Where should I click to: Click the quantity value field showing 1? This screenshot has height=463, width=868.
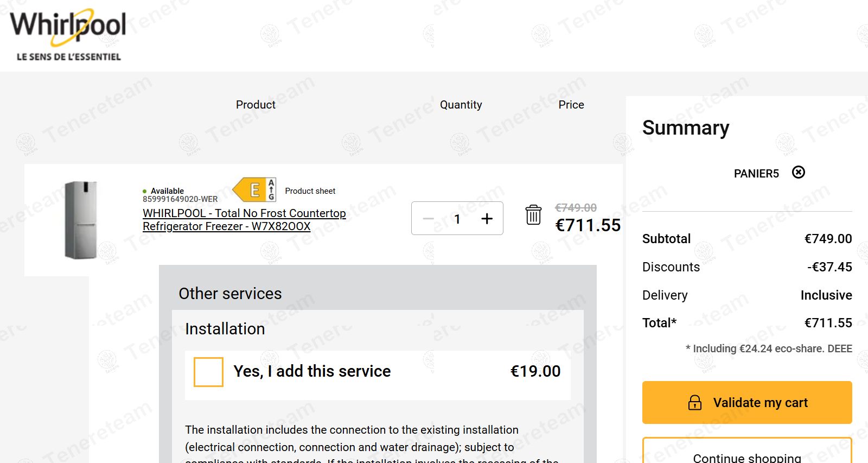pyautogui.click(x=457, y=219)
